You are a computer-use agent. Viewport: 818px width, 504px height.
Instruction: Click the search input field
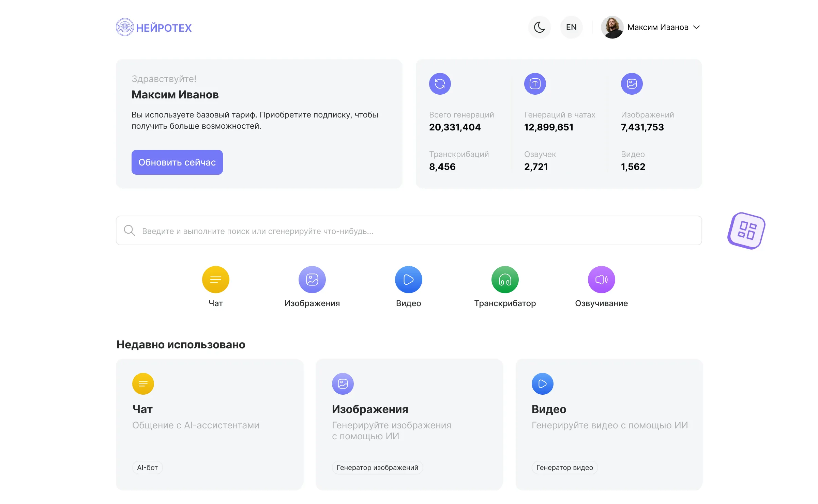pos(375,231)
